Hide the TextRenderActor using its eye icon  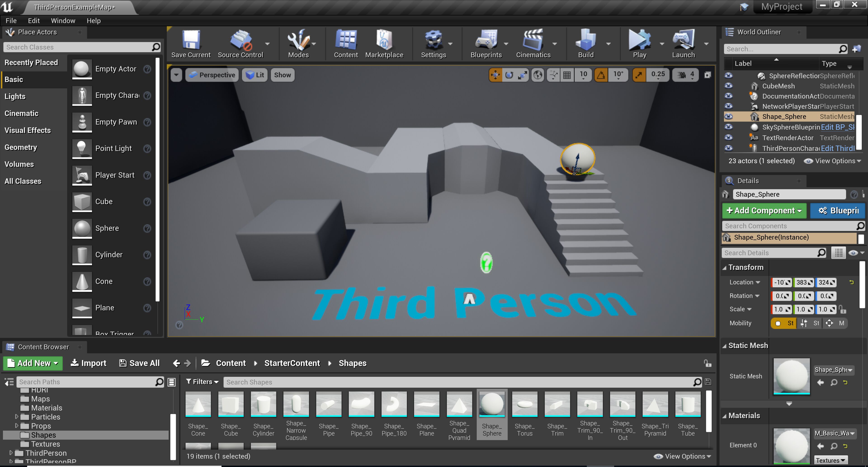point(728,138)
